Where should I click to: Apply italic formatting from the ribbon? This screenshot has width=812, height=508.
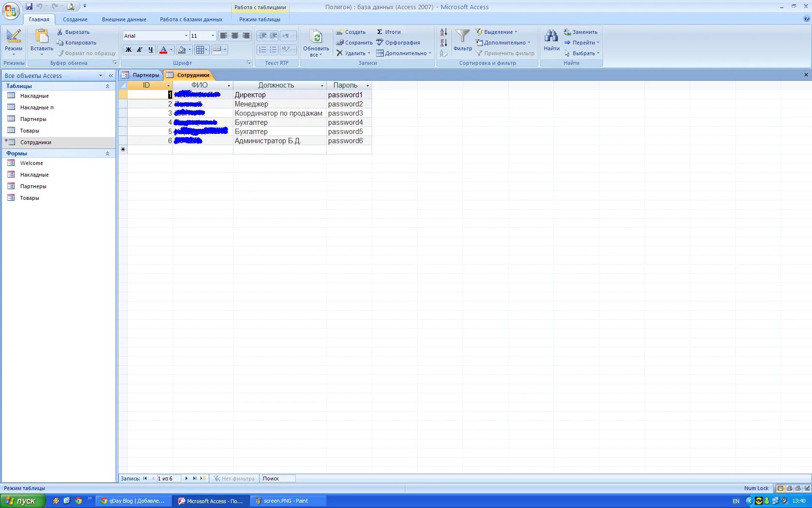[x=140, y=50]
